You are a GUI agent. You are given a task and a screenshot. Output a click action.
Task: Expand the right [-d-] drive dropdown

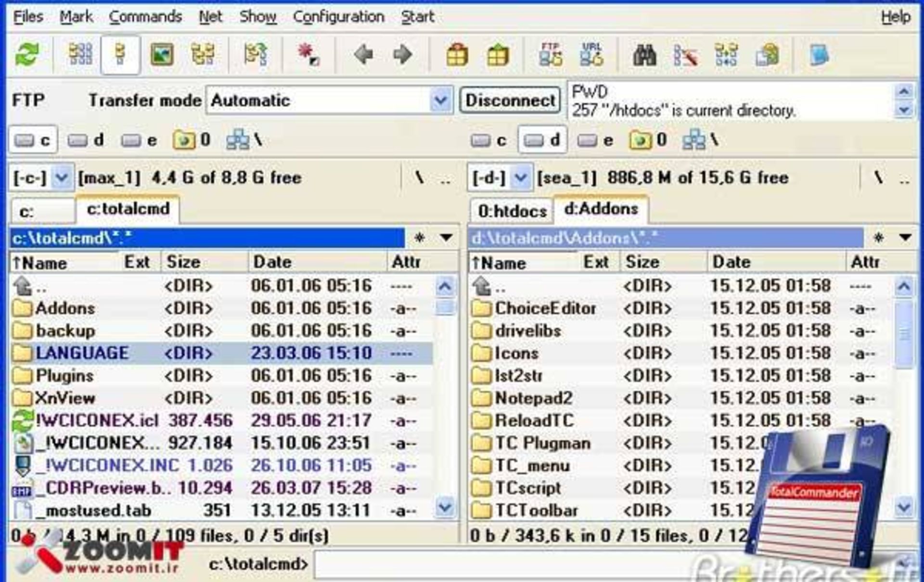point(521,177)
